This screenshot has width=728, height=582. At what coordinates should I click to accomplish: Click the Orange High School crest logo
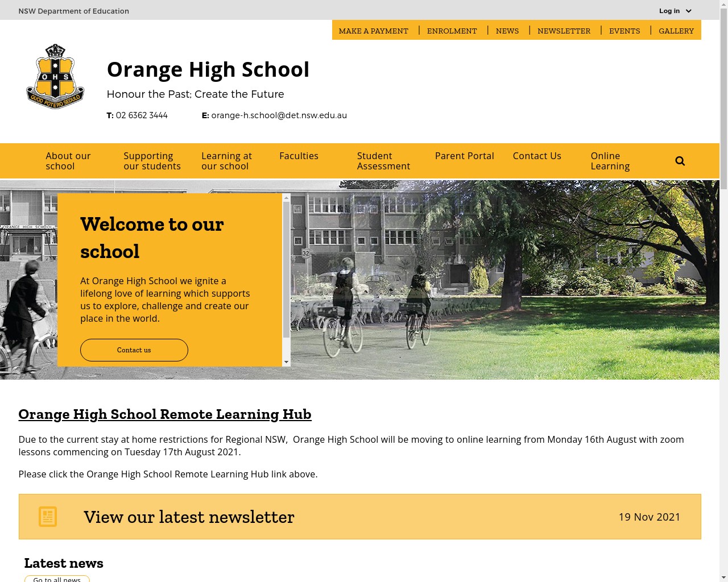coord(55,76)
